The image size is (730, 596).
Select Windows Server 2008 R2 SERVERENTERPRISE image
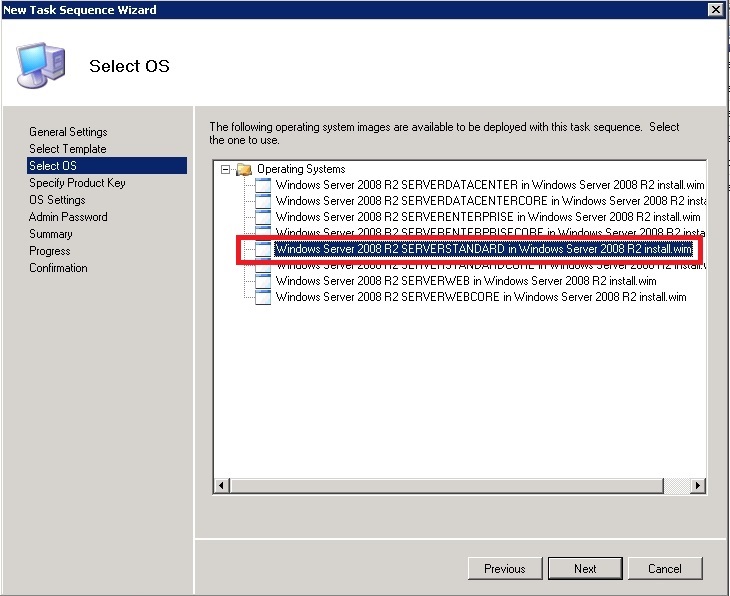[488, 217]
